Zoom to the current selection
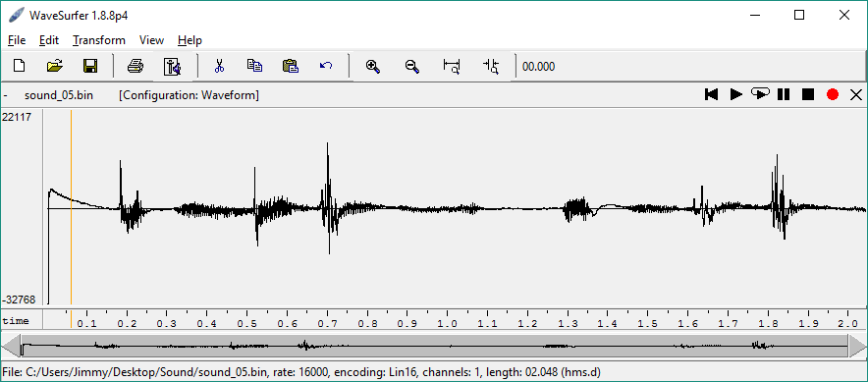The height and width of the screenshot is (382, 868). [491, 67]
